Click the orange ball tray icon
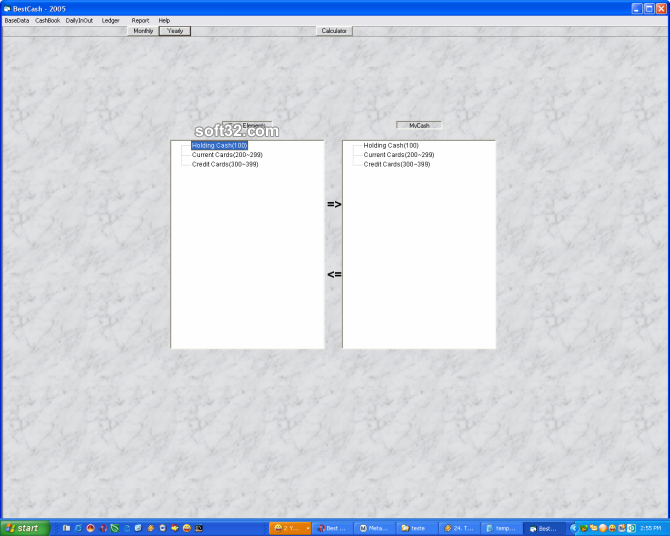This screenshot has height=536, width=670. tap(603, 528)
